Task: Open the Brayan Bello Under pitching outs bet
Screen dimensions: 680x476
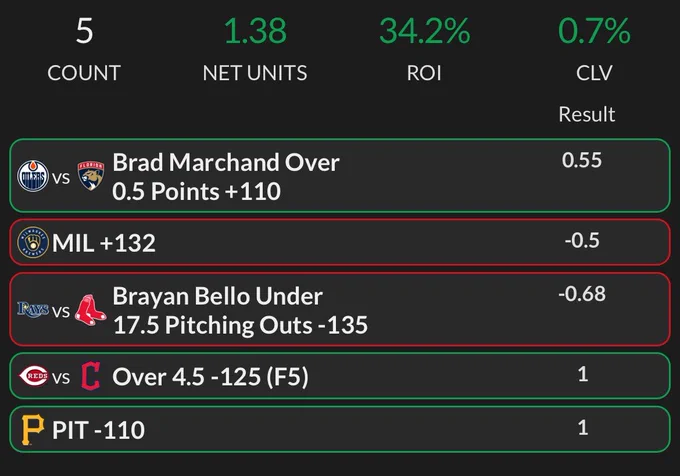Action: (x=340, y=310)
